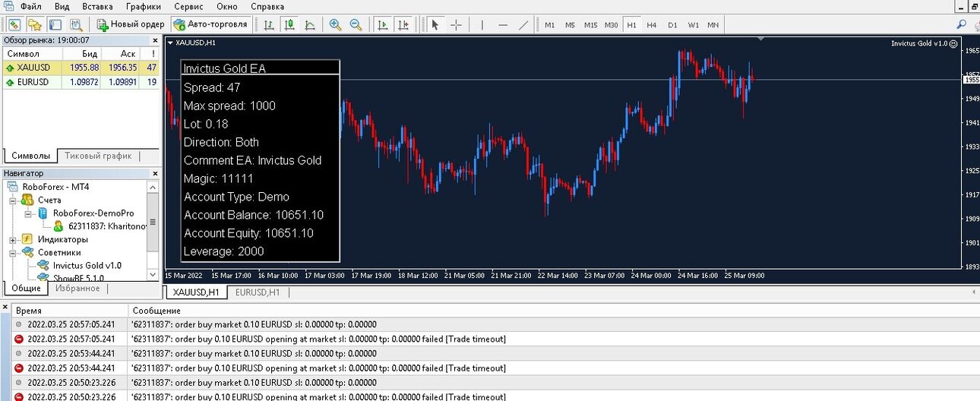Open the XAUUSD,H1 chart dropdown arrow

click(x=170, y=43)
